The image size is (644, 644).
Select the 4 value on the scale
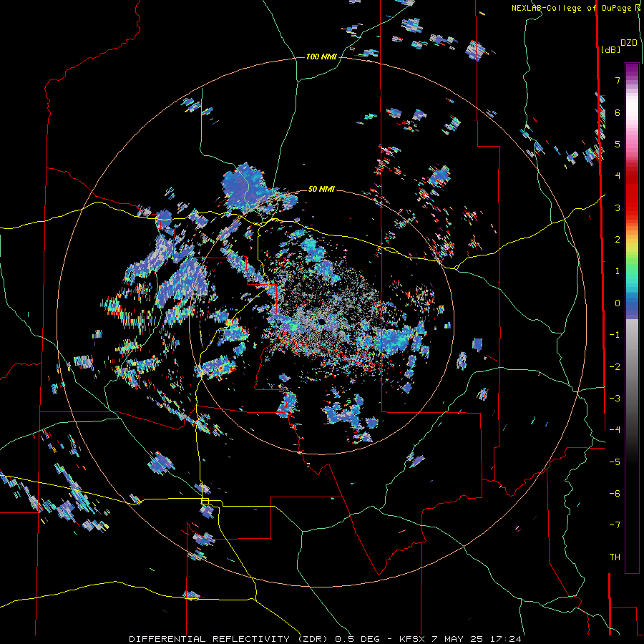point(618,176)
